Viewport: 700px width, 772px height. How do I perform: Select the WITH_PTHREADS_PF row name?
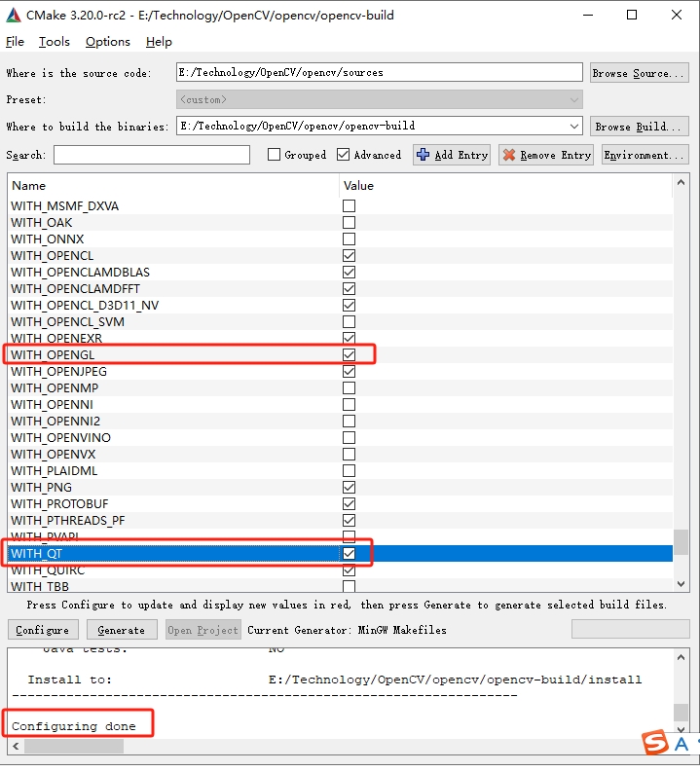click(68, 521)
